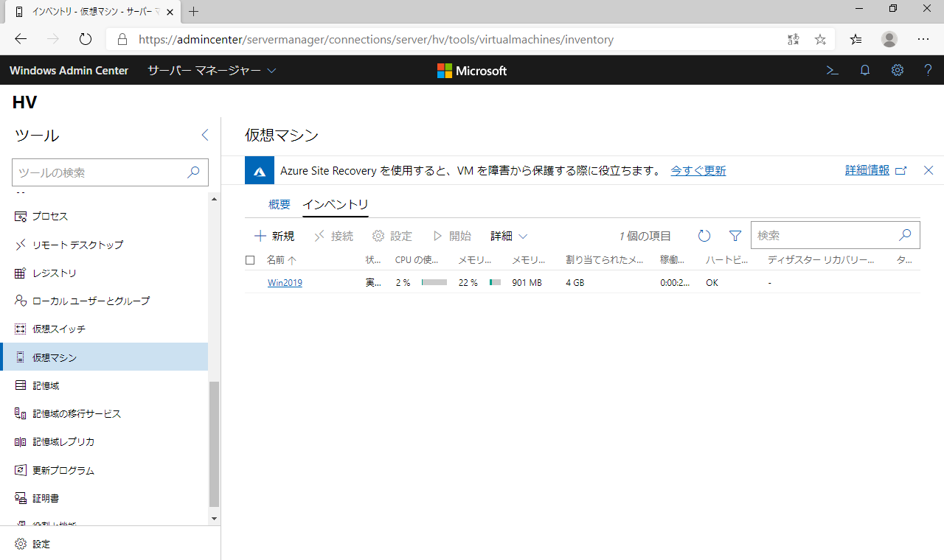Collapse the tools pane chevron
Viewport: 944px width, 560px height.
coord(205,135)
